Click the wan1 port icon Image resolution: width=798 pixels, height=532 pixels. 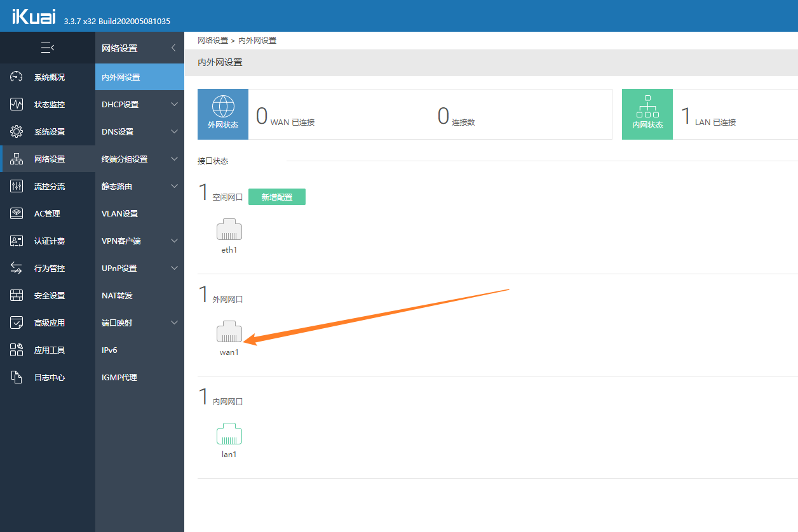tap(229, 332)
